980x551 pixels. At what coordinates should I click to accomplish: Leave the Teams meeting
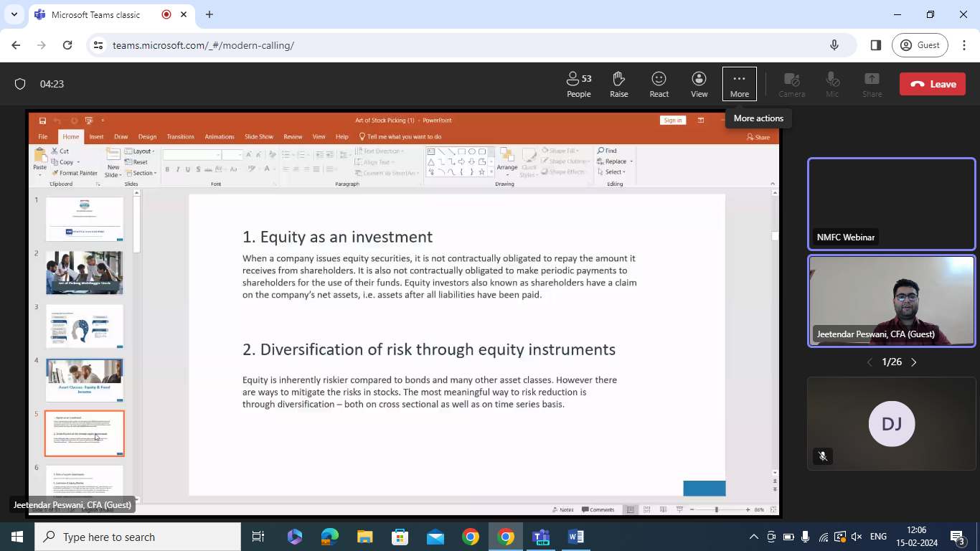(933, 84)
